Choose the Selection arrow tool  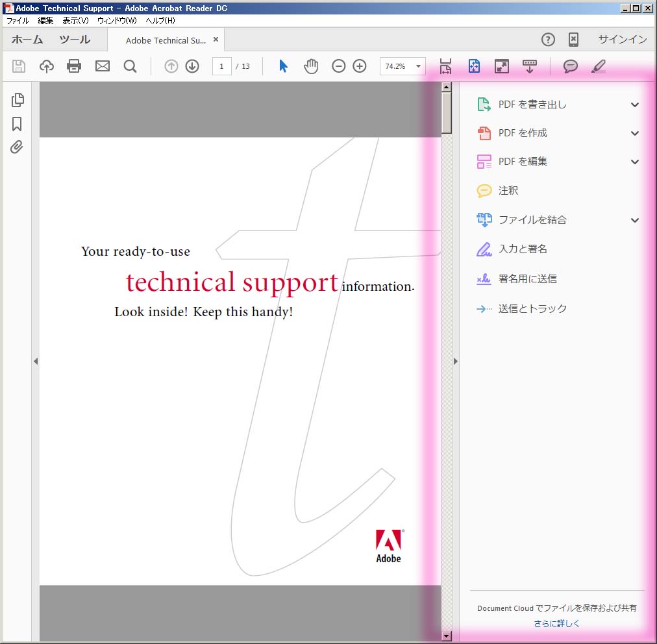pyautogui.click(x=283, y=66)
